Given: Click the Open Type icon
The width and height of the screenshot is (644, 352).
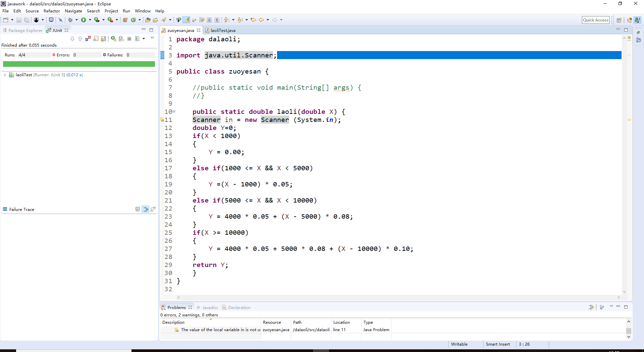Looking at the screenshot, I should coord(148,20).
